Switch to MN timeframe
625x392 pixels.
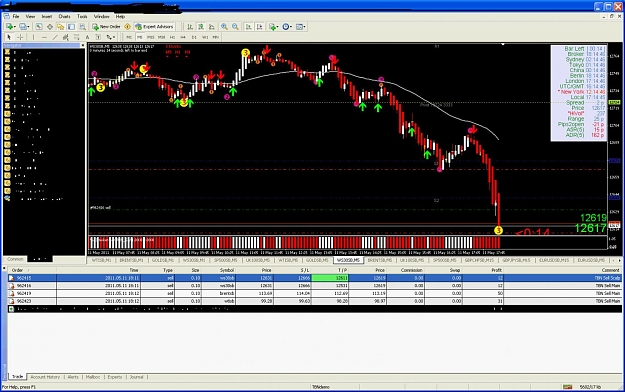(216, 37)
